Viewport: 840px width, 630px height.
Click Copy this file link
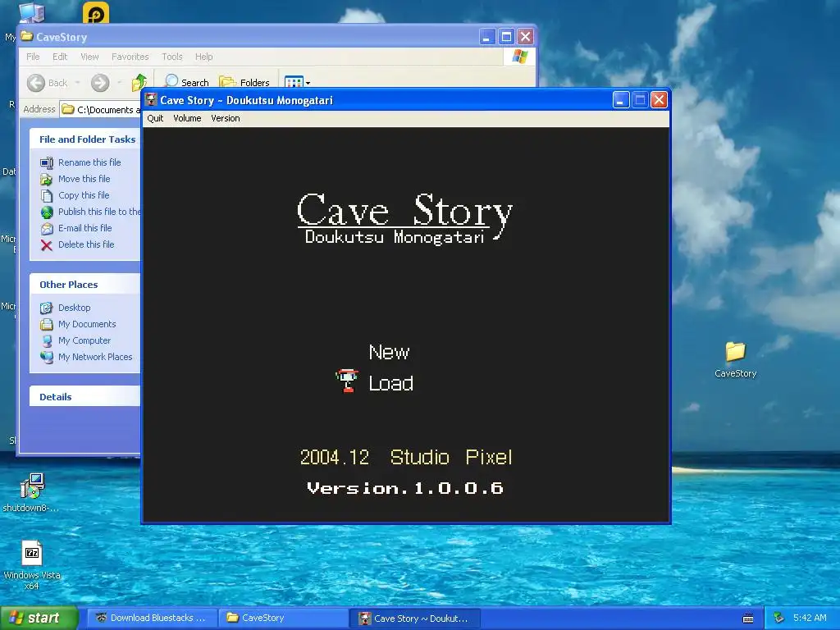pos(84,195)
